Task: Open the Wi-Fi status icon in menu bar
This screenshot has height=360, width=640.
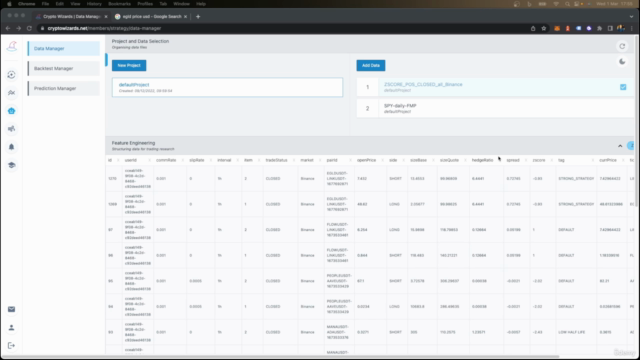Action: click(556, 4)
